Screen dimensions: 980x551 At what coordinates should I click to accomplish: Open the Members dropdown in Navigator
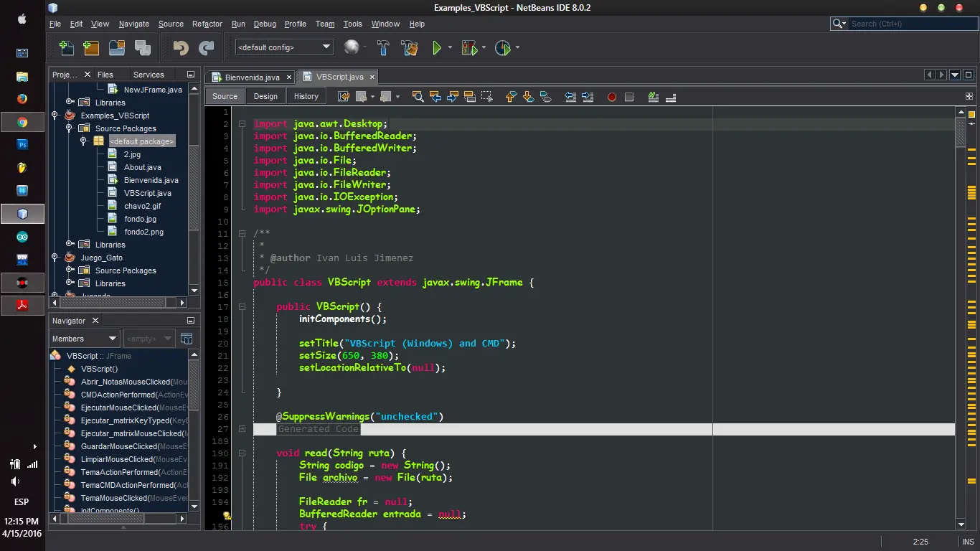85,339
